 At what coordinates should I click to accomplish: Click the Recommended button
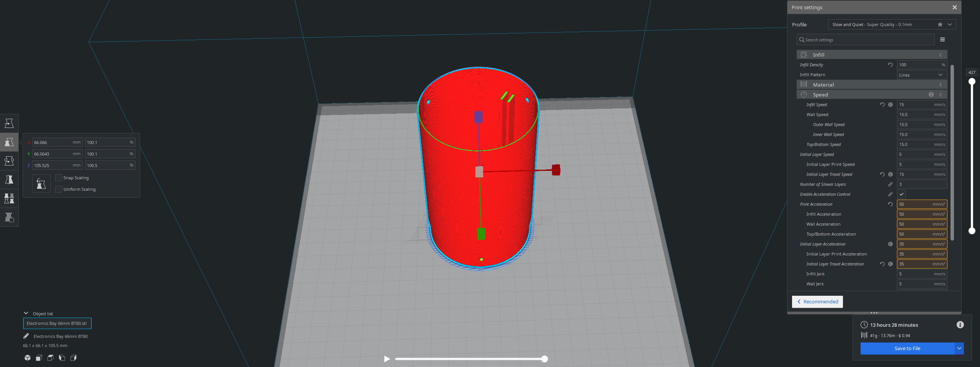[817, 301]
